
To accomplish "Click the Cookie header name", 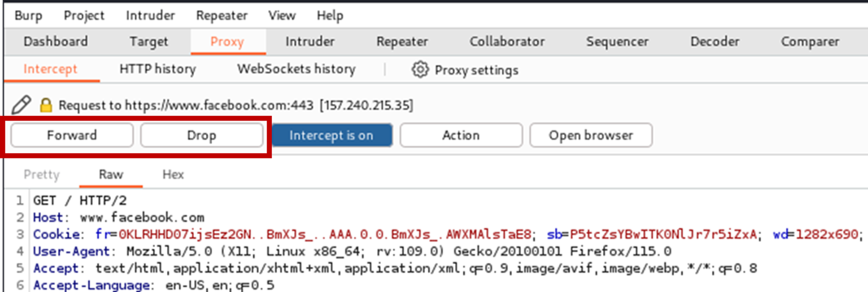I will tap(57, 234).
